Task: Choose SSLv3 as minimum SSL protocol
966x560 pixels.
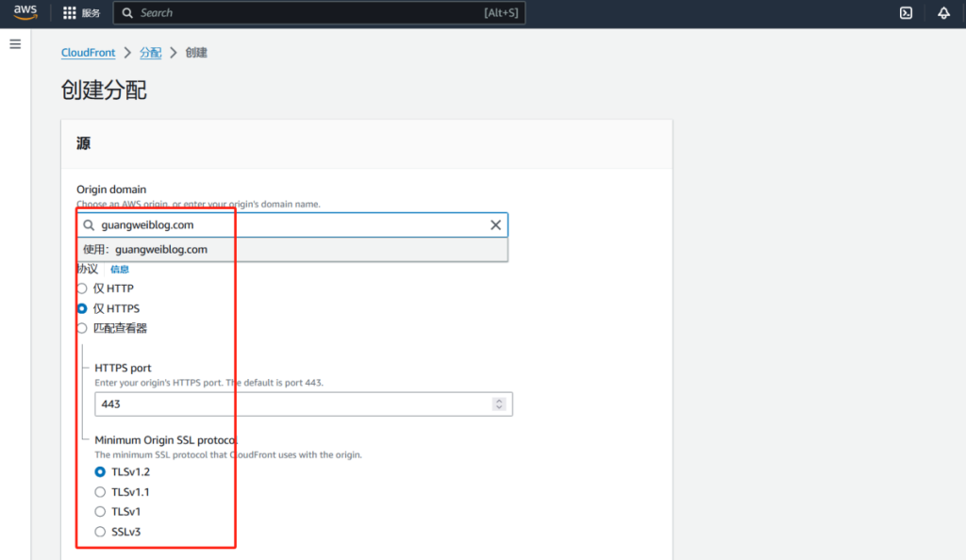Action: [100, 532]
